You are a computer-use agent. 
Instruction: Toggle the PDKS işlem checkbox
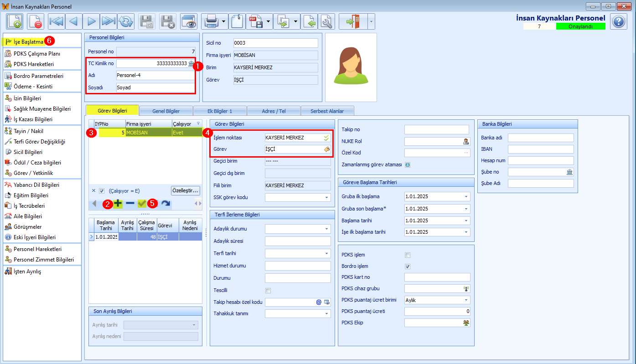[x=408, y=255]
